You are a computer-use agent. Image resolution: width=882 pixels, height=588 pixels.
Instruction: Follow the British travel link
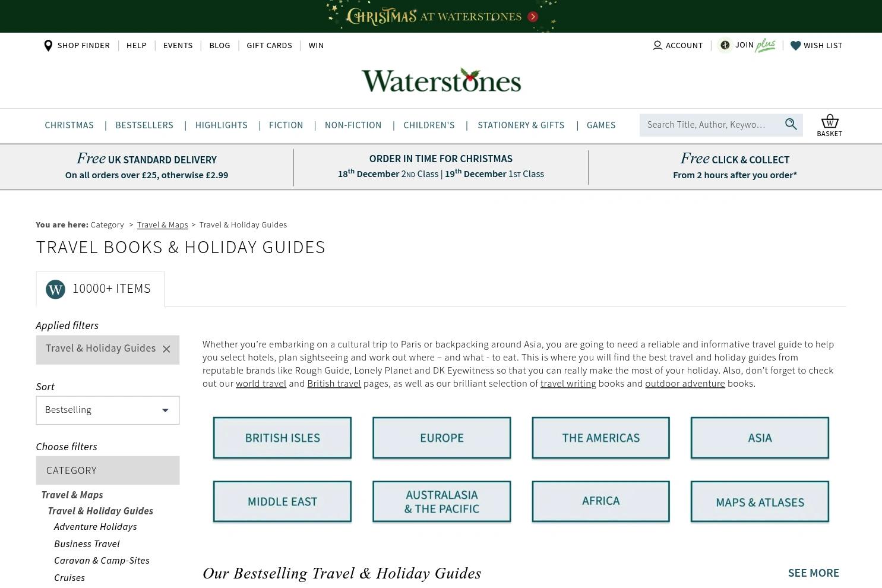tap(334, 384)
